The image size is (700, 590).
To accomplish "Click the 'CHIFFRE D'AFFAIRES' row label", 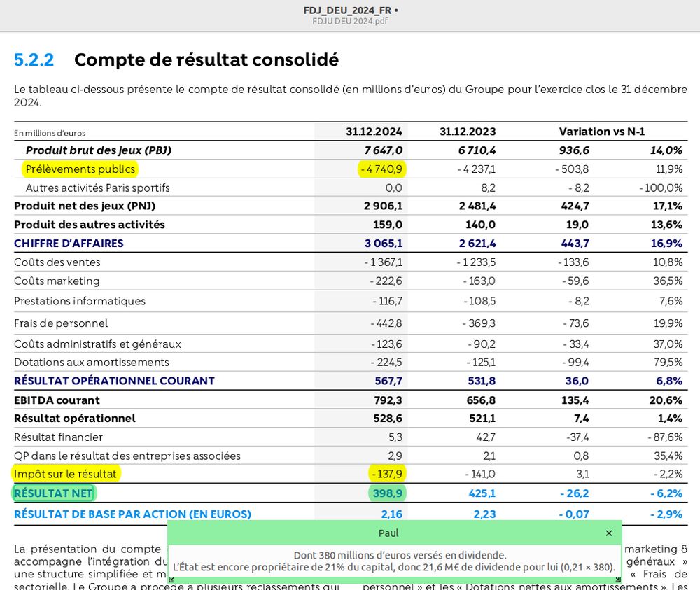I will pyautogui.click(x=69, y=244).
